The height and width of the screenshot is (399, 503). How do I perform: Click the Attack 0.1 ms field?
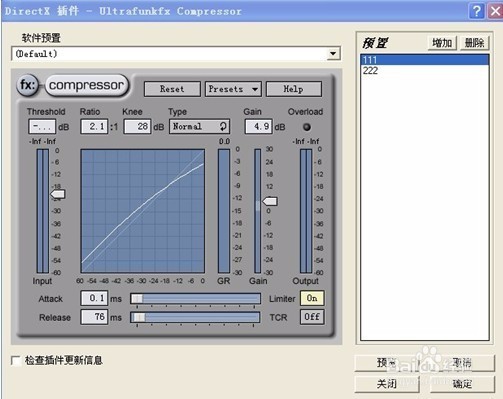94,298
